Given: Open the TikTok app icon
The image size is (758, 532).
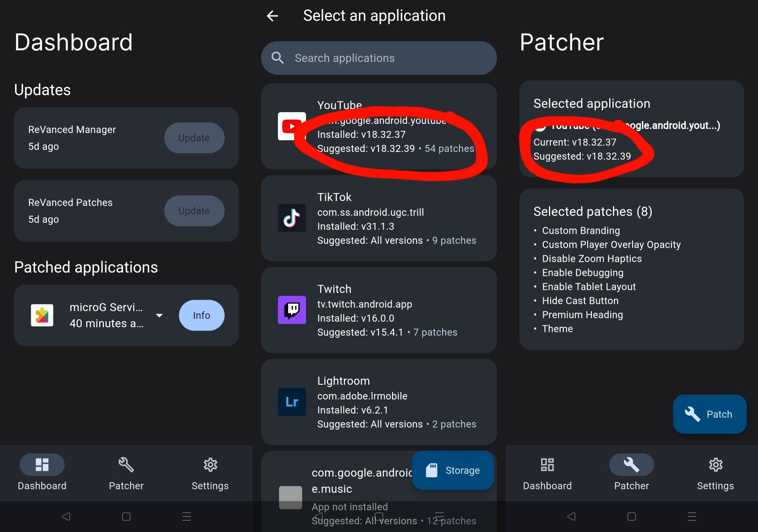Looking at the screenshot, I should 292,218.
